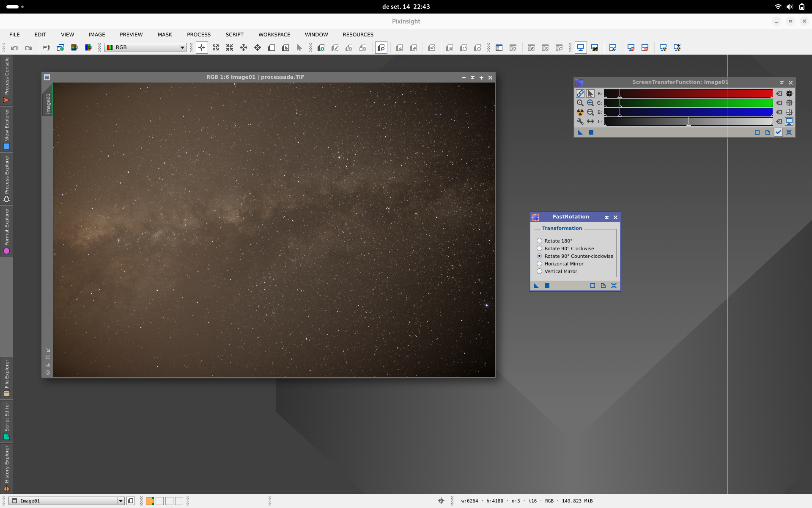Viewport: 812px width, 508px height.
Task: Open the PROCESS menu
Action: [x=199, y=35]
